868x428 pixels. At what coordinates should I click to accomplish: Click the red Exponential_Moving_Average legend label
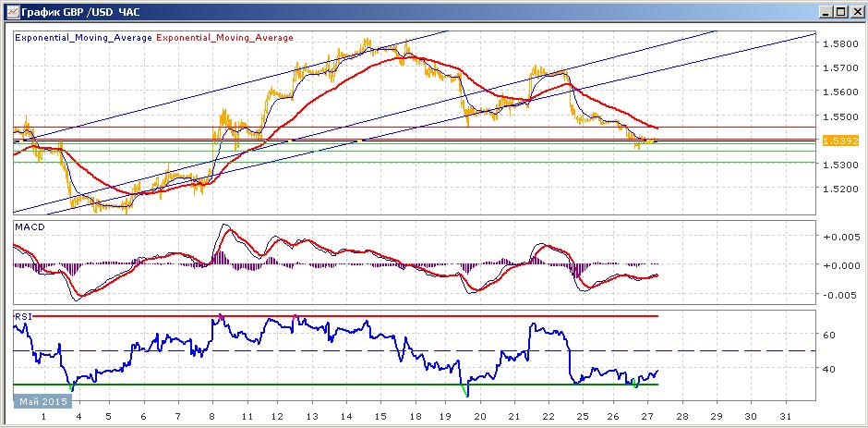click(x=224, y=38)
